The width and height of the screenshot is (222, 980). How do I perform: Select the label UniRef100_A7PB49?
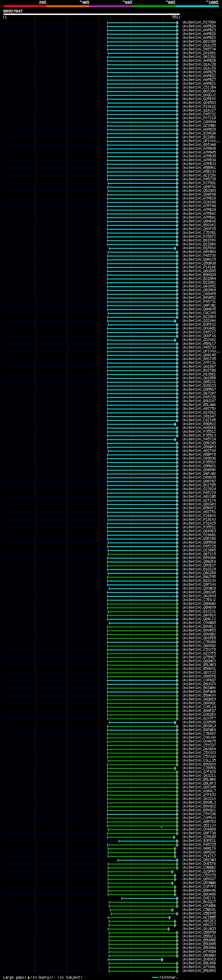(199, 148)
